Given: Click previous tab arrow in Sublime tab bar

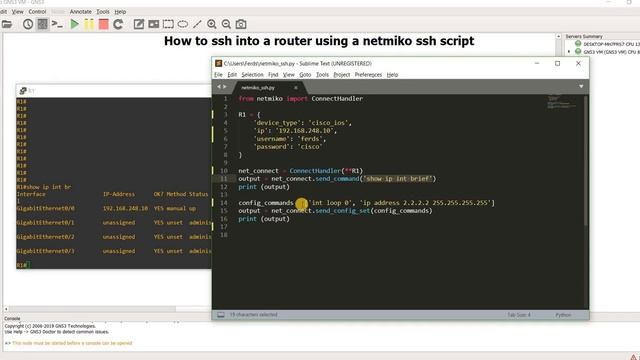Looking at the screenshot, I should 219,87.
